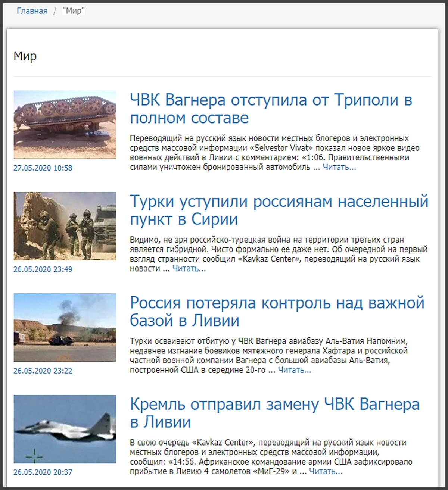Click Читать link in the MiG-29 article

click(326, 472)
